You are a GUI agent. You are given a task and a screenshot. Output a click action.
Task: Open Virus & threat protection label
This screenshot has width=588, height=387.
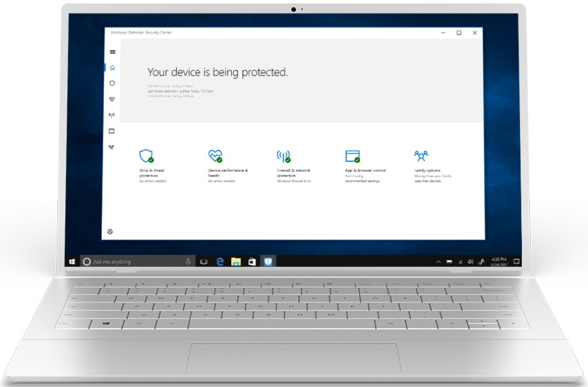[152, 173]
